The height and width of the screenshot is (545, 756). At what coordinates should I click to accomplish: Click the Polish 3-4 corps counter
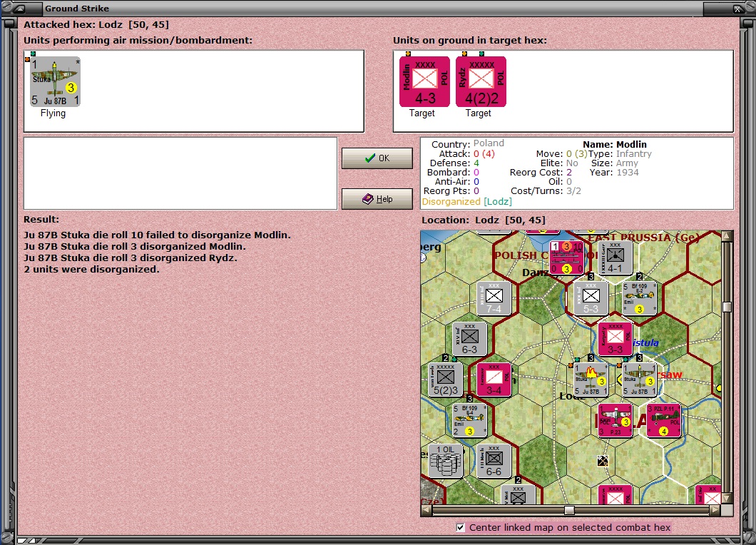tap(494, 380)
